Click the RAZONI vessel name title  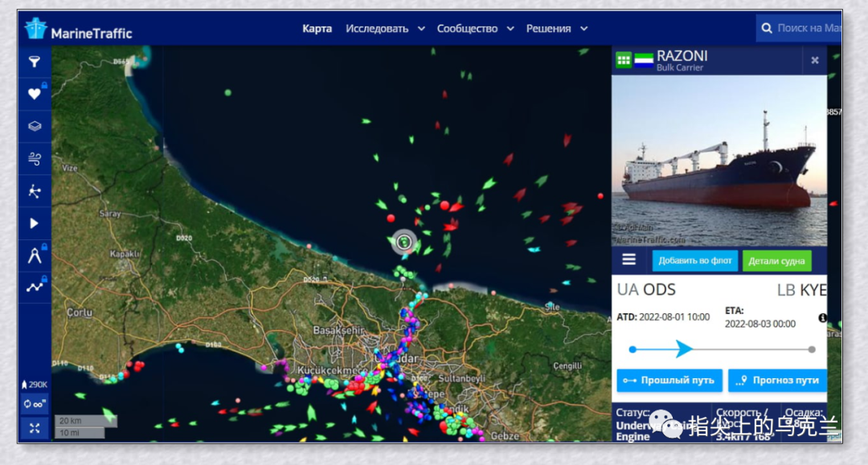click(682, 56)
